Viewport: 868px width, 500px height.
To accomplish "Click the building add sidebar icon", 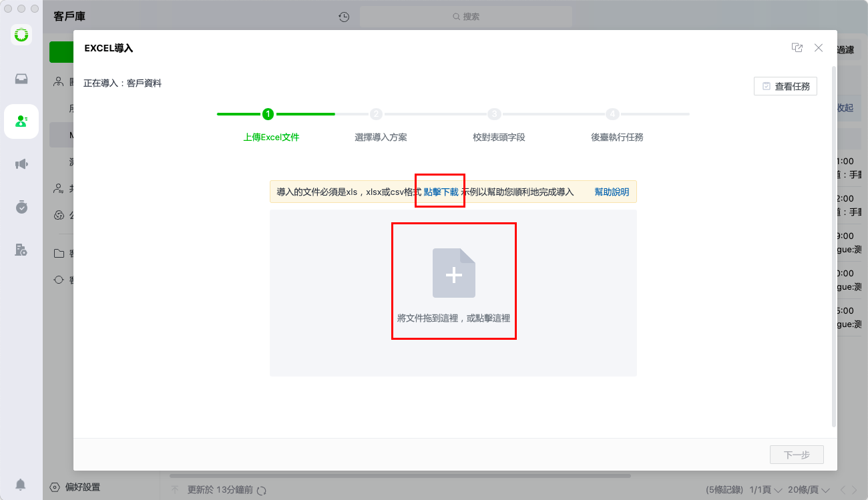I will coord(21,250).
